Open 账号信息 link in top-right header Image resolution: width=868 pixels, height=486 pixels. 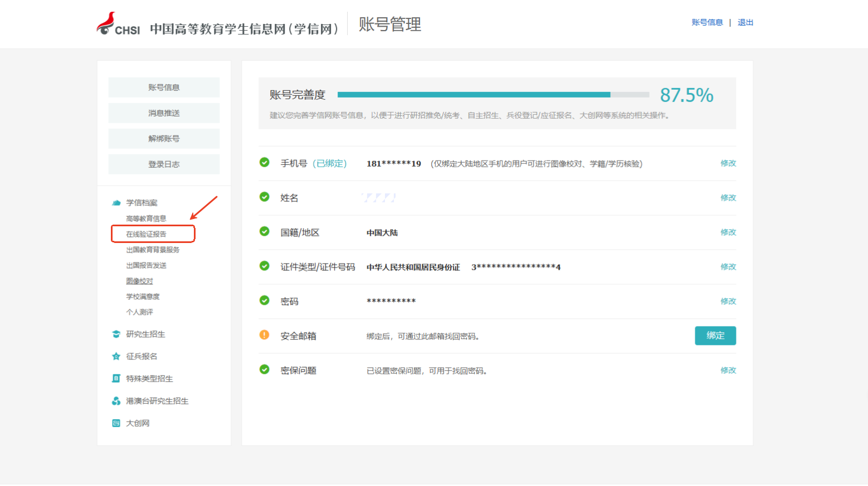click(707, 22)
